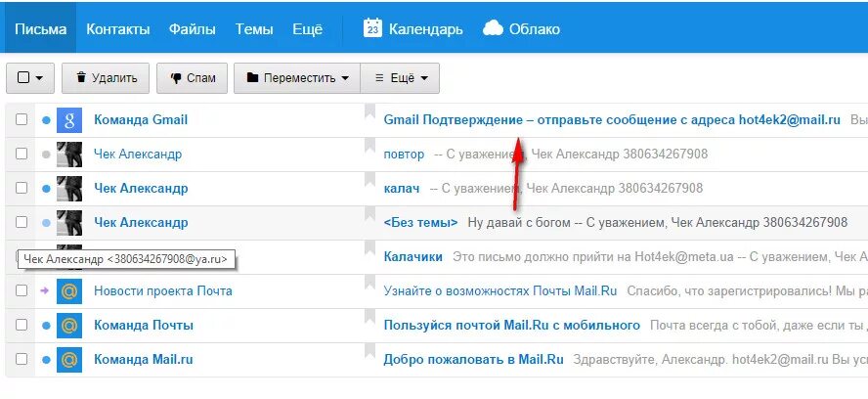Image resolution: width=868 pixels, height=399 pixels.
Task: Open the toolbar Ещё dropdown
Action: (400, 78)
